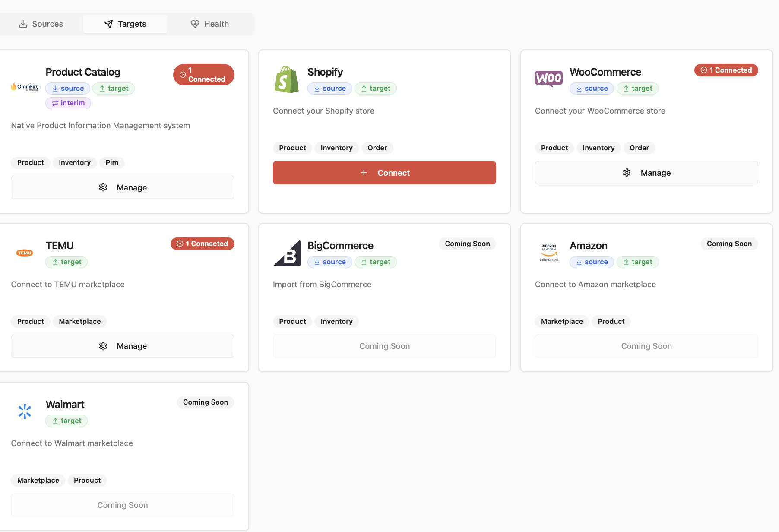The height and width of the screenshot is (532, 779).
Task: Click the OmniFire logo on Product Catalog card
Action: pos(24,87)
